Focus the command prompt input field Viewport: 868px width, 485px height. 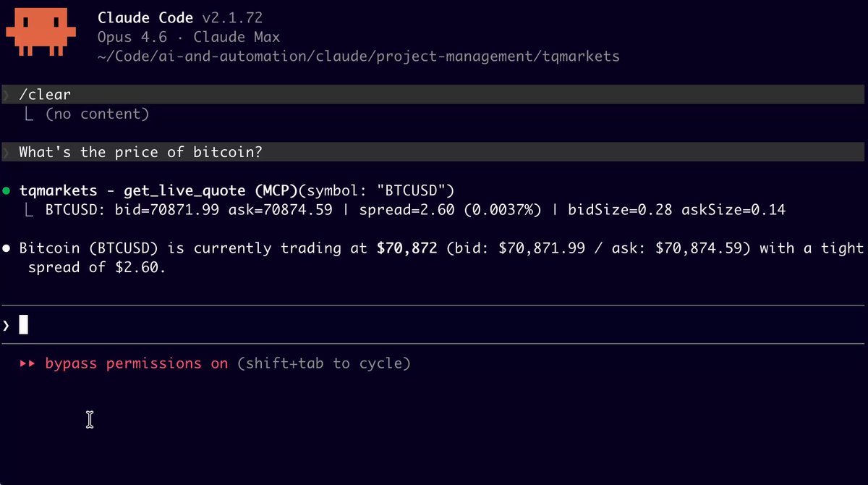click(433, 326)
